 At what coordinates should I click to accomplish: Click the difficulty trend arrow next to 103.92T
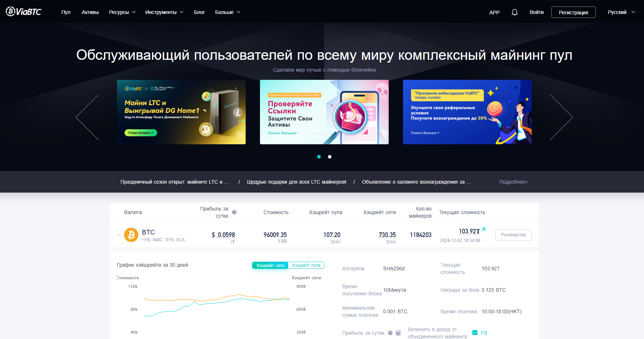(483, 229)
